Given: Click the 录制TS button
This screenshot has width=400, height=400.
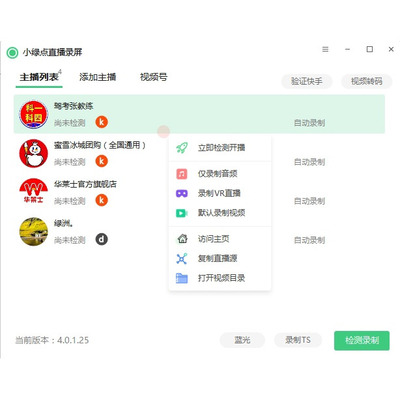Looking at the screenshot, I should click(298, 340).
